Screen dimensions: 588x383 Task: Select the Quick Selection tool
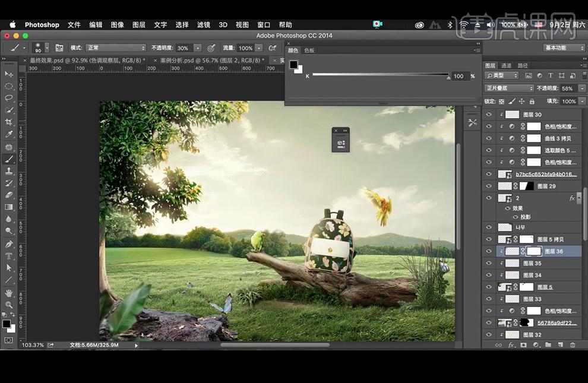click(x=9, y=110)
